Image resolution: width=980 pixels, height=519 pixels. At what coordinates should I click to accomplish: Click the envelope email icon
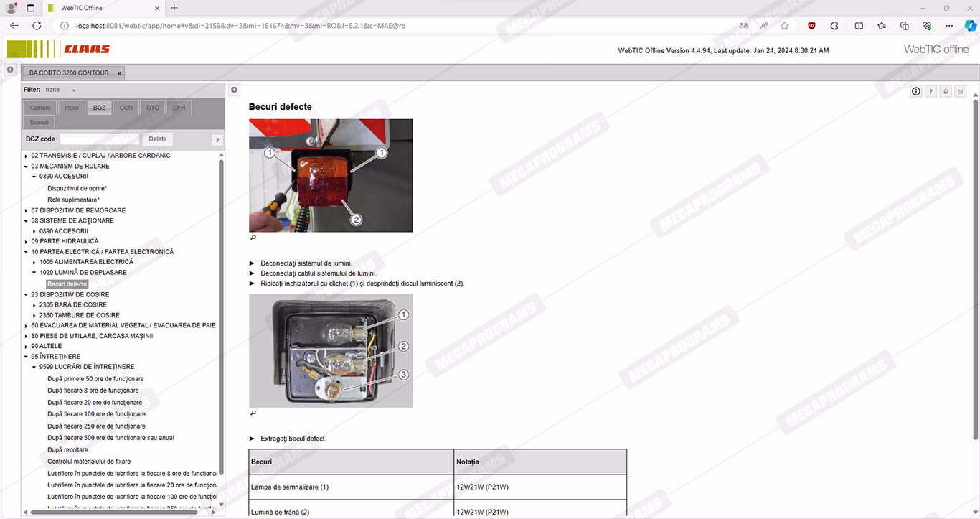point(961,91)
